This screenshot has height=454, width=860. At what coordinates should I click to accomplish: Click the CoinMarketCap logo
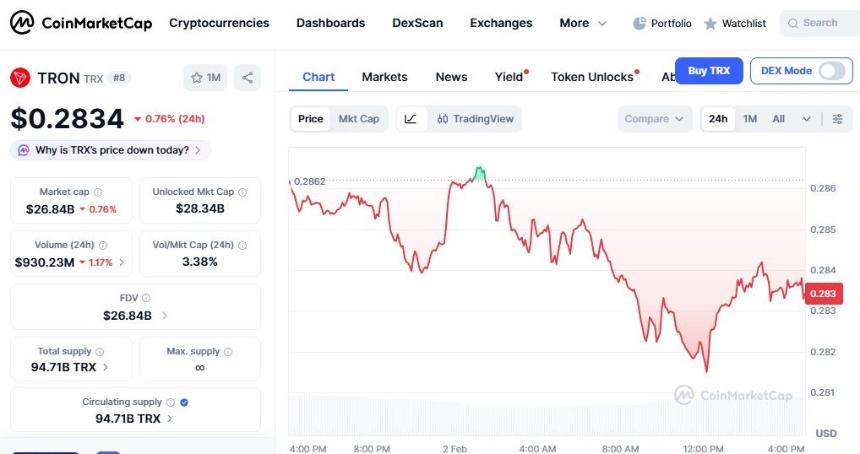click(80, 22)
